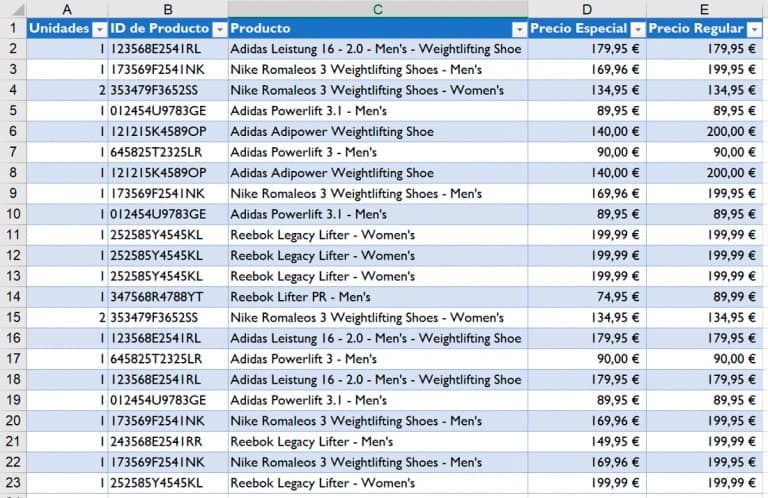Select special price 140,00 € in row 8

(587, 173)
